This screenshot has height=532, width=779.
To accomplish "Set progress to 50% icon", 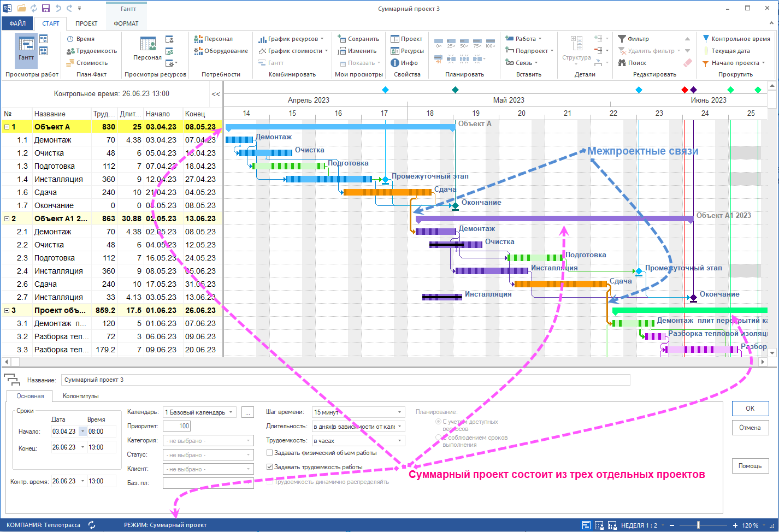I will (464, 43).
